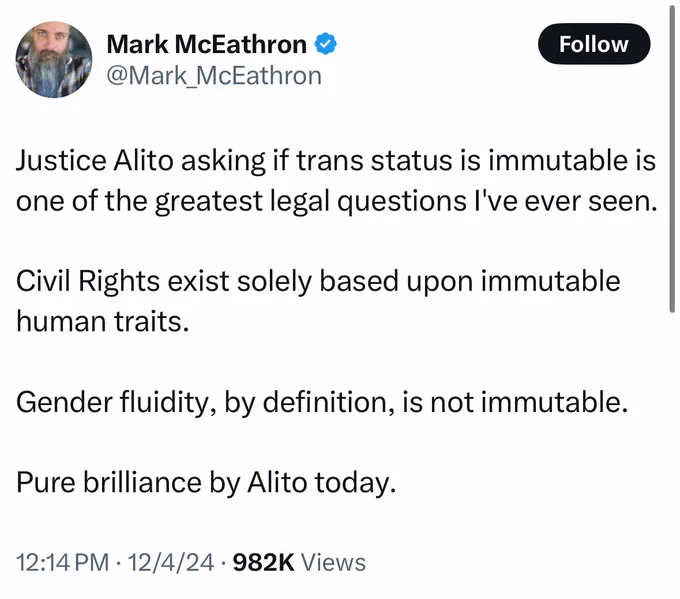Click the line ending "I've ever seen."
Viewport: 680px width, 599px height.
click(337, 201)
